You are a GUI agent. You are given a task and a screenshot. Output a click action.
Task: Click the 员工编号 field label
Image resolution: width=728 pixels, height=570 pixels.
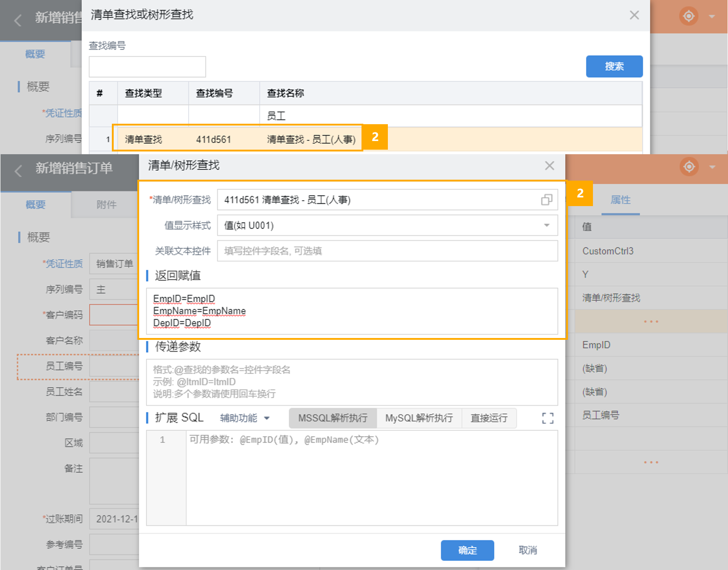click(64, 366)
